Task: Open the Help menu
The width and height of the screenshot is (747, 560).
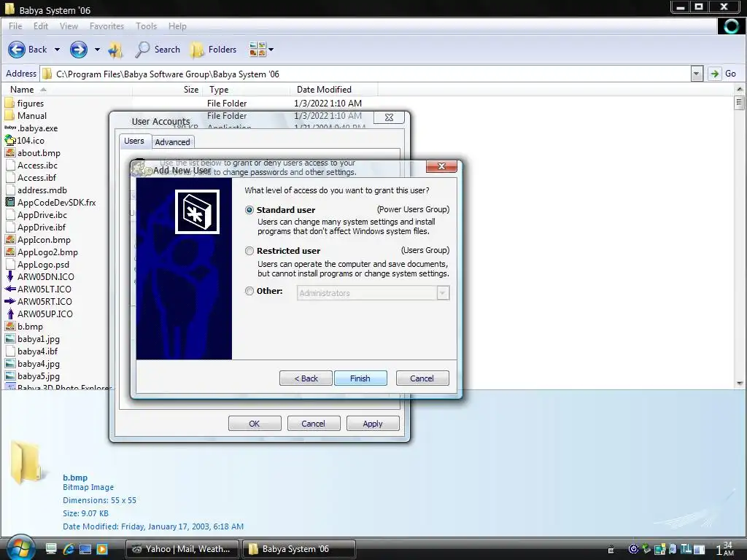Action: click(177, 26)
